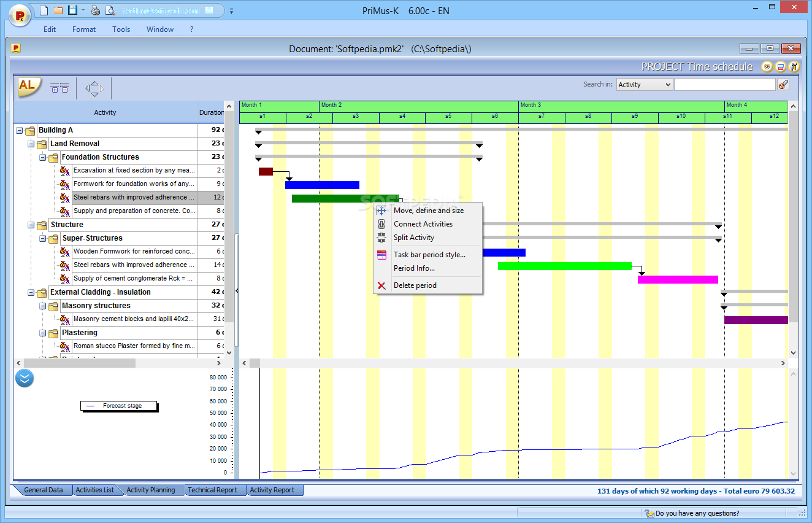Image resolution: width=812 pixels, height=523 pixels.
Task: Open the Edit menu
Action: click(50, 29)
